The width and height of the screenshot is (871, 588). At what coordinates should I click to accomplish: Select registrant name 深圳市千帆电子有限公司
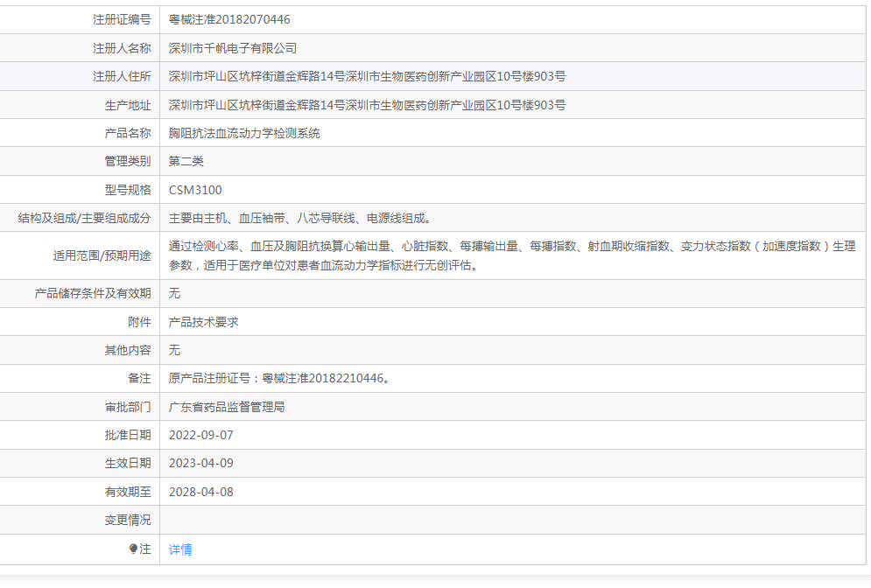coord(232,48)
